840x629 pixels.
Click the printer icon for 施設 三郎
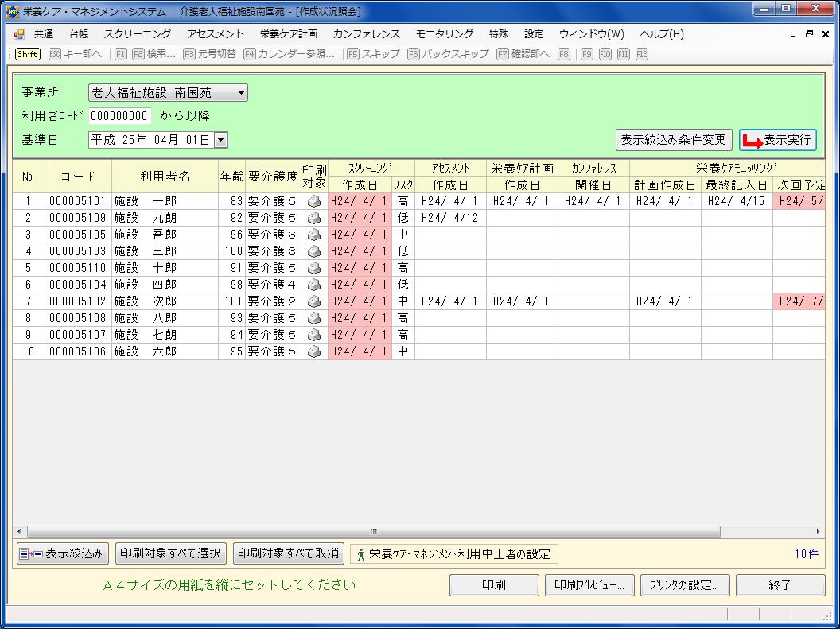click(314, 251)
